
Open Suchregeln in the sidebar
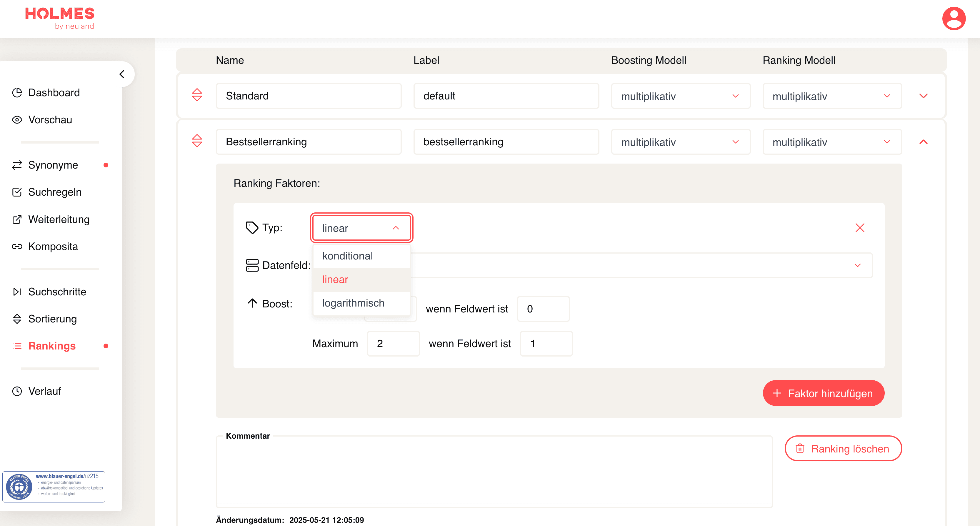click(55, 192)
